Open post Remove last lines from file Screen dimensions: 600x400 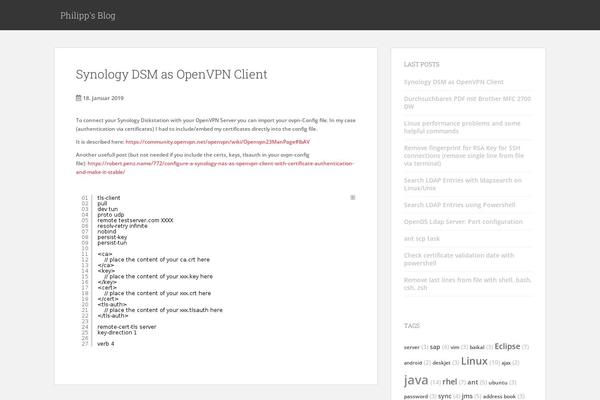tap(467, 284)
